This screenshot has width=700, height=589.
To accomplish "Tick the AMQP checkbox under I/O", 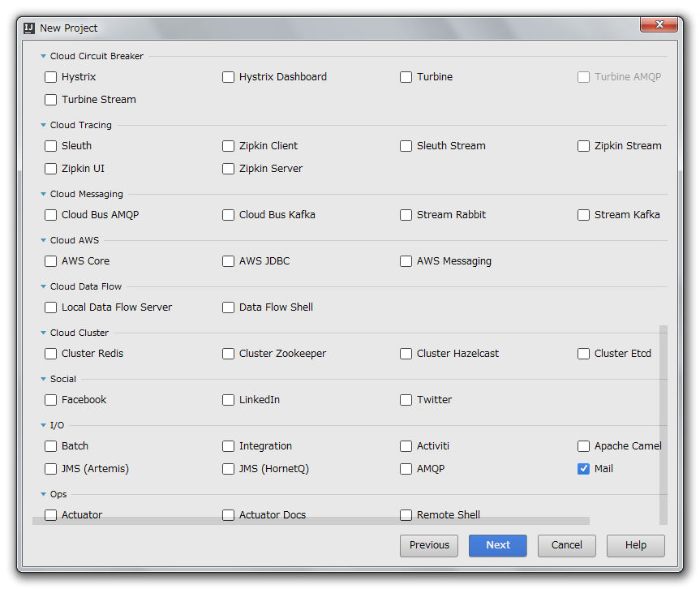I will pos(406,469).
